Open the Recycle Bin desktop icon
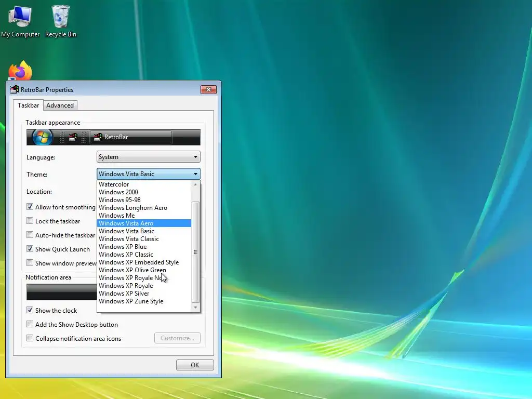This screenshot has height=399, width=532. [x=61, y=21]
